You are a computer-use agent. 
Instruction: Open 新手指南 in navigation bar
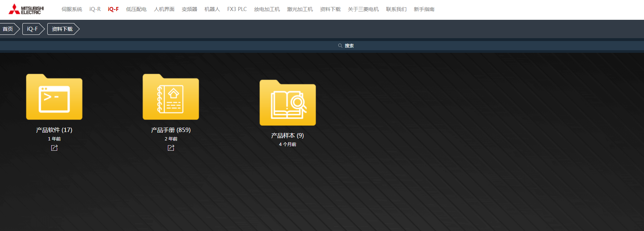click(x=424, y=9)
